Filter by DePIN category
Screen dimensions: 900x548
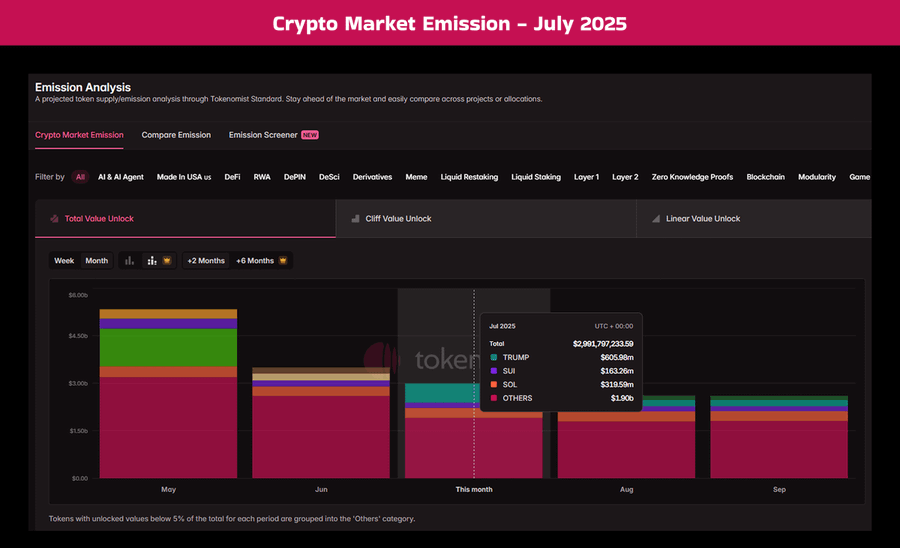(x=294, y=177)
